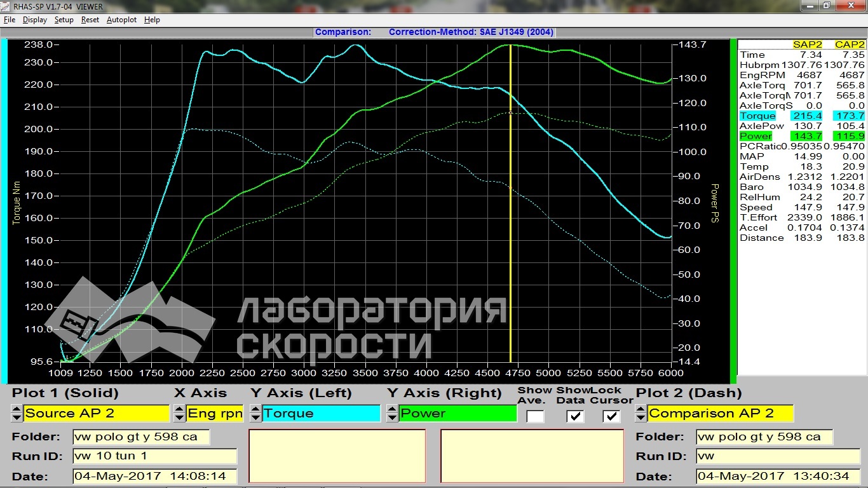The height and width of the screenshot is (488, 868).
Task: Click the MAP row in data panel
Action: (x=802, y=156)
